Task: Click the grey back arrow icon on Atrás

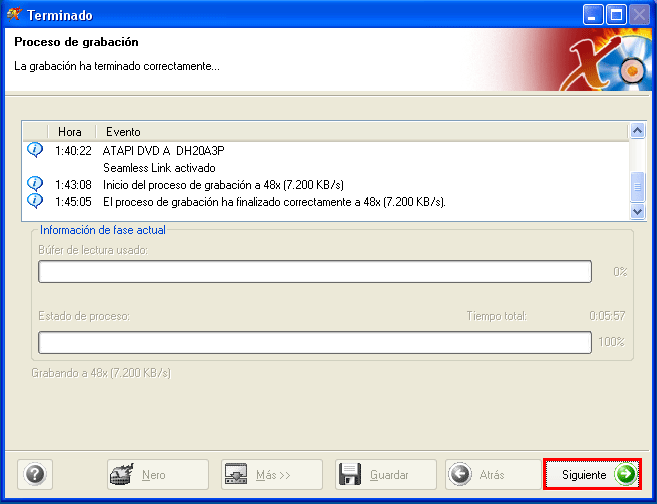Action: [x=460, y=474]
